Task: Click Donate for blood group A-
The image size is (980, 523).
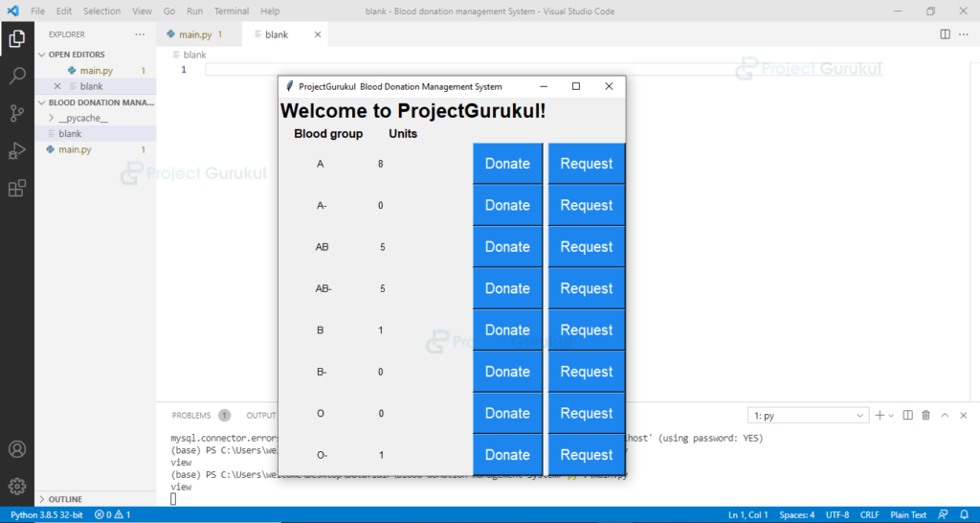Action: click(x=507, y=205)
